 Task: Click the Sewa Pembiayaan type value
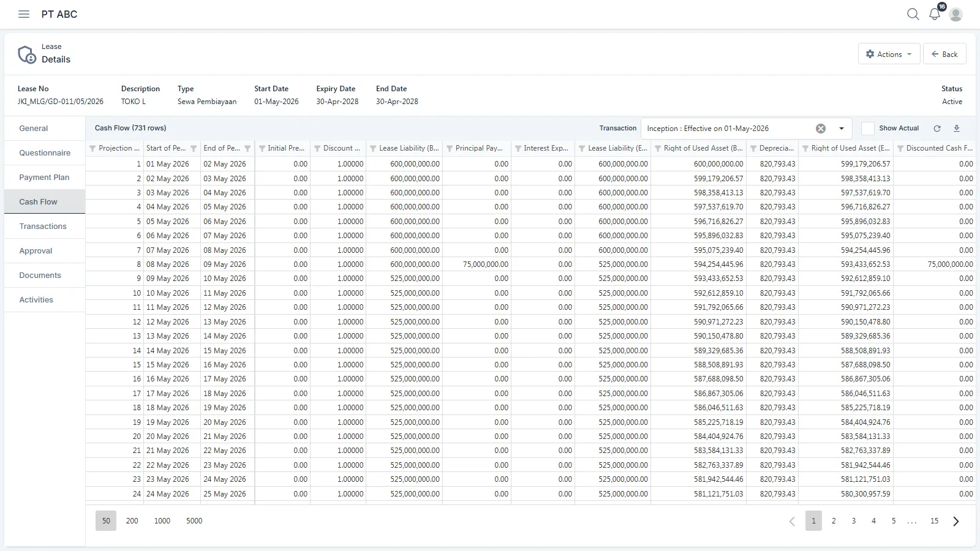[207, 102]
